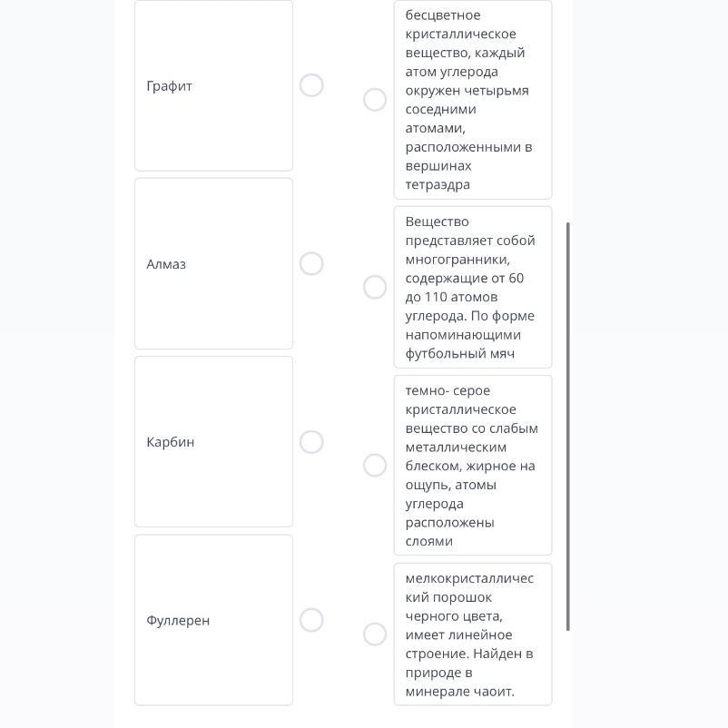Click the Фуллерен card
Viewport: 728px width, 728px height.
[213, 620]
